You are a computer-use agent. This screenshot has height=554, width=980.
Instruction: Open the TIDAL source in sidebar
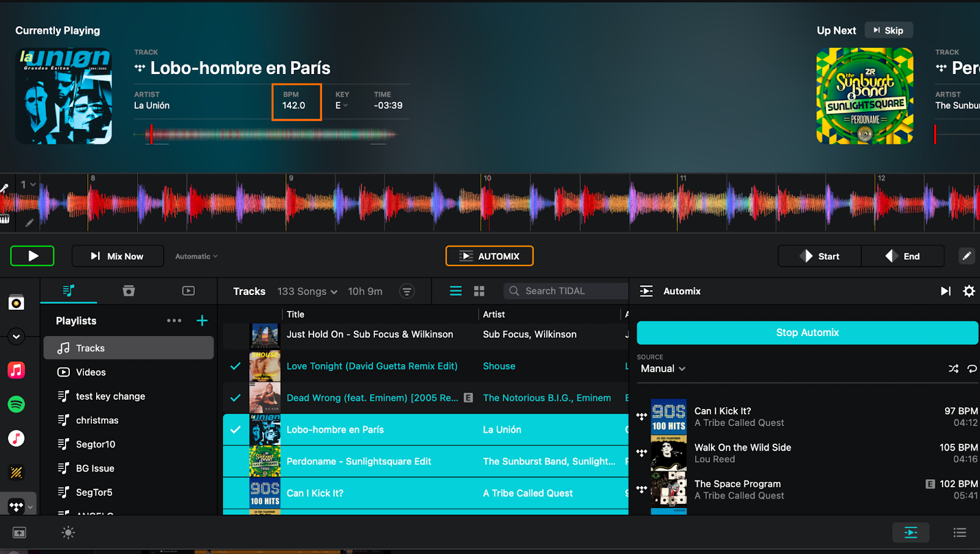coord(17,506)
